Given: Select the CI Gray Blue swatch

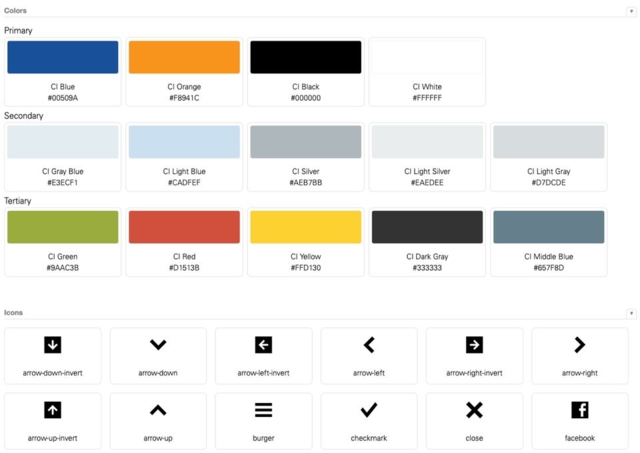Looking at the screenshot, I should (63, 142).
